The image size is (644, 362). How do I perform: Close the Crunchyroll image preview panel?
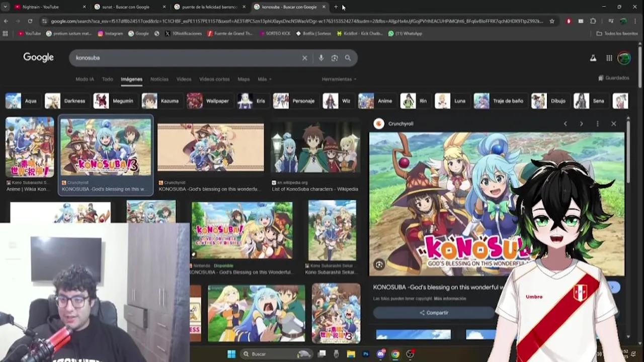point(613,124)
